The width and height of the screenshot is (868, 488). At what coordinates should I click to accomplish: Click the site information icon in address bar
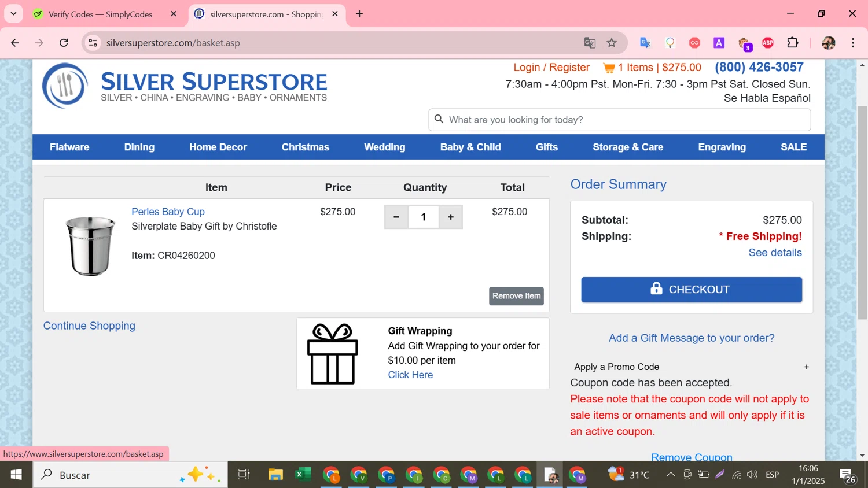click(93, 43)
